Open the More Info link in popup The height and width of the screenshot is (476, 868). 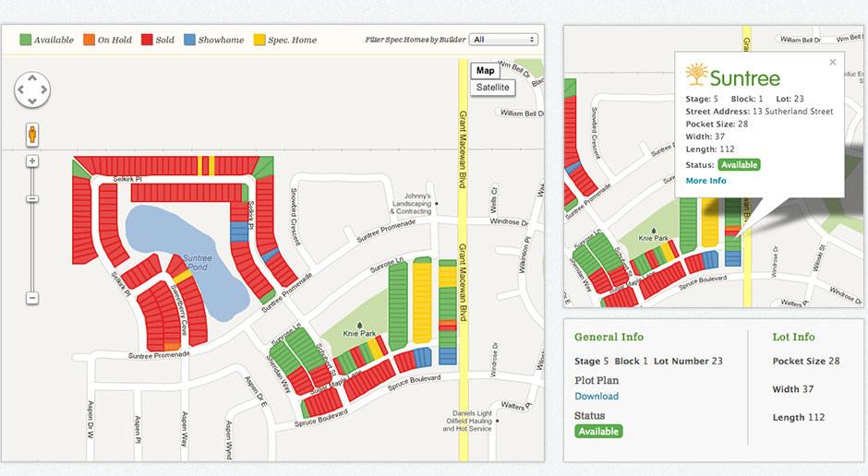[x=705, y=181]
